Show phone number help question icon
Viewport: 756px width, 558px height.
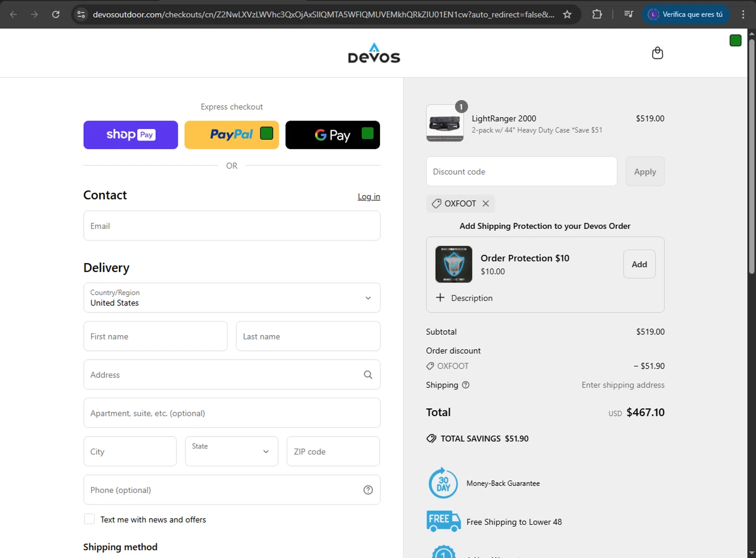(368, 490)
